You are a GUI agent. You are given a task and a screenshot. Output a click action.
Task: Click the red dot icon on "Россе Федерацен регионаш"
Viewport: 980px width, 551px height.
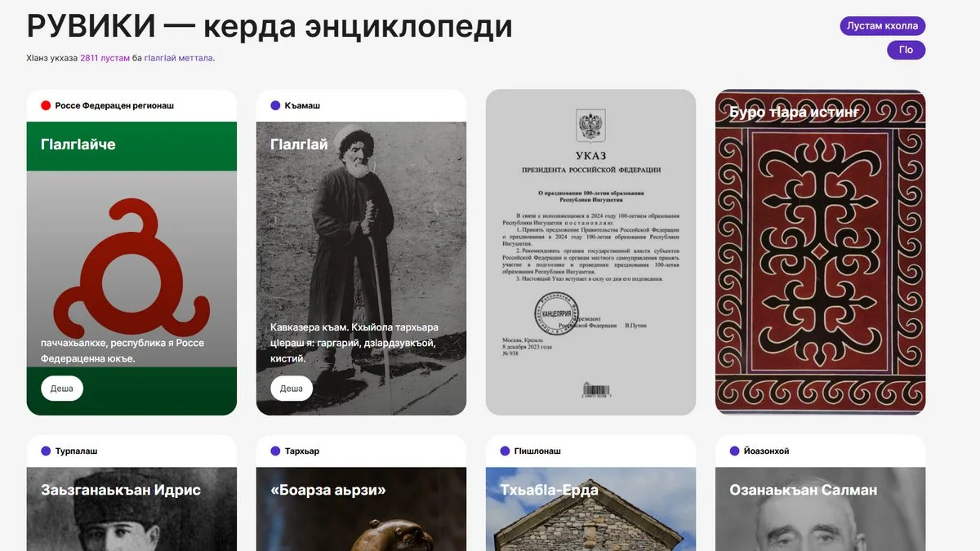click(x=47, y=105)
